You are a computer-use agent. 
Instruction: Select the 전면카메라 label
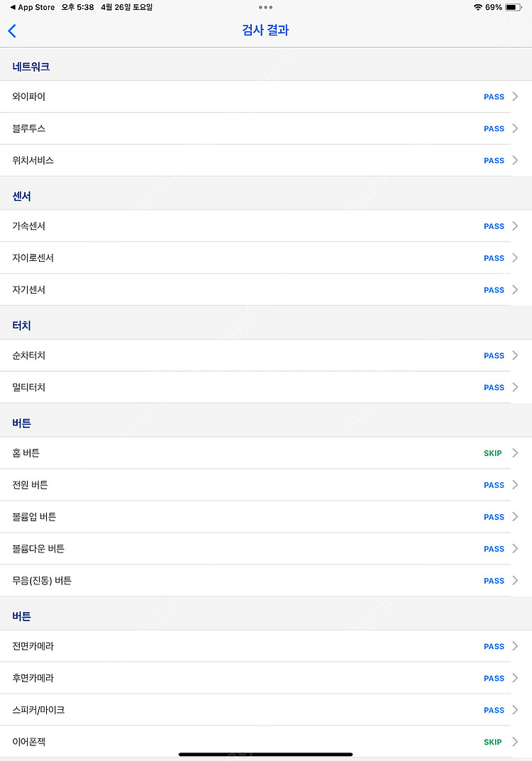[33, 646]
